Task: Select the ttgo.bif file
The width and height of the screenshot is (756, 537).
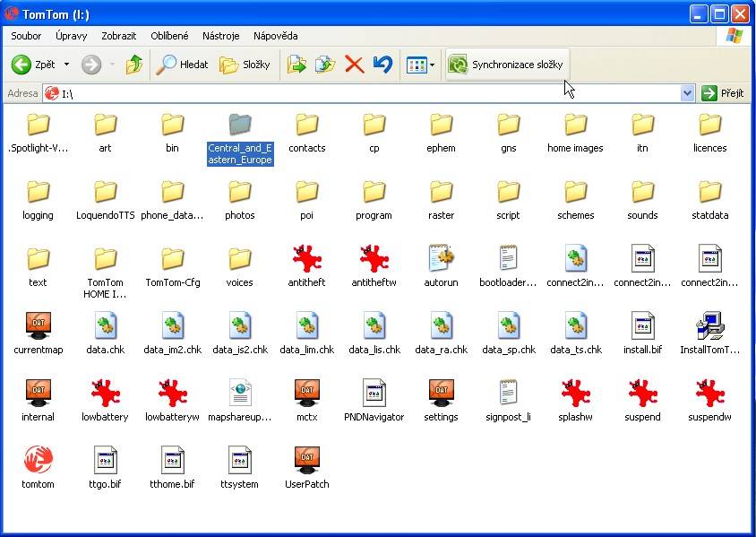Action: (105, 468)
